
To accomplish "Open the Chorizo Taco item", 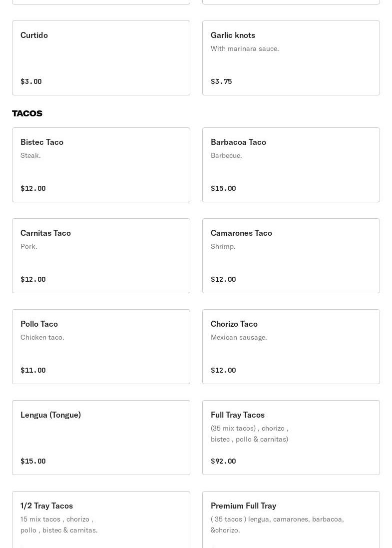I will point(291,347).
